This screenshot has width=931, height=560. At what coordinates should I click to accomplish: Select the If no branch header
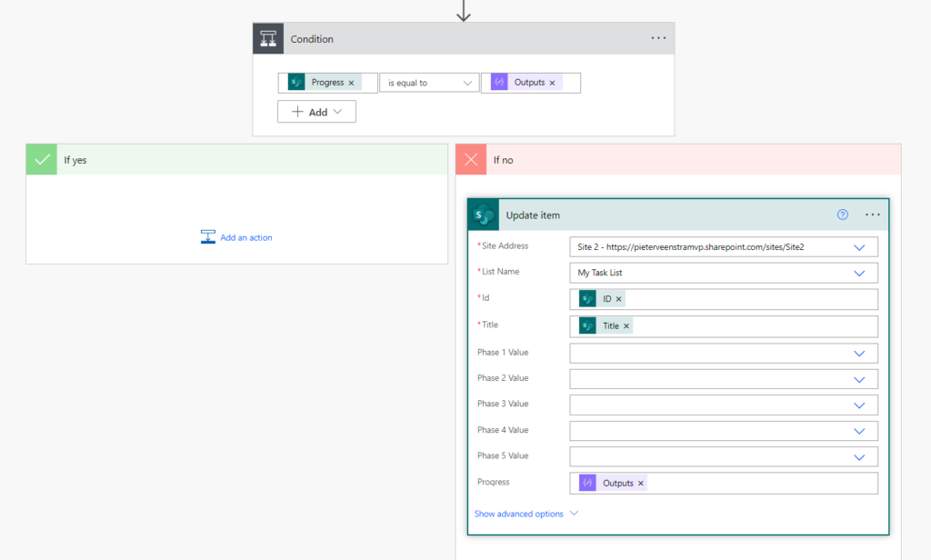[678, 160]
